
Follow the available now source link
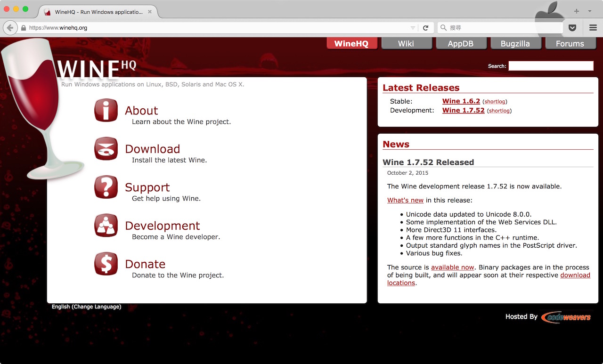coord(453,267)
